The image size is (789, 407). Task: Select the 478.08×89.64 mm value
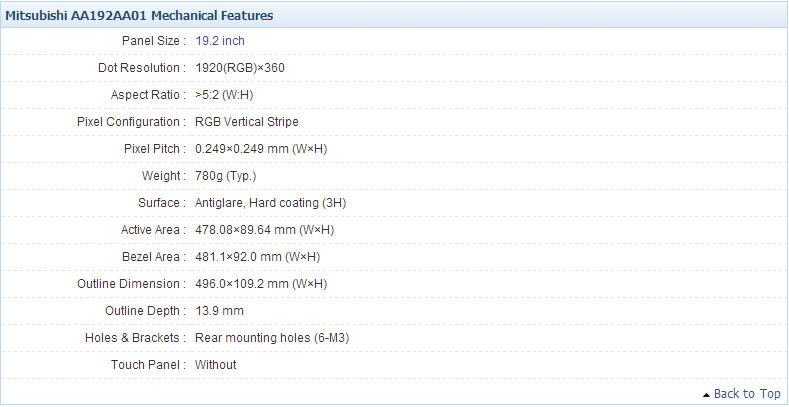tap(265, 230)
